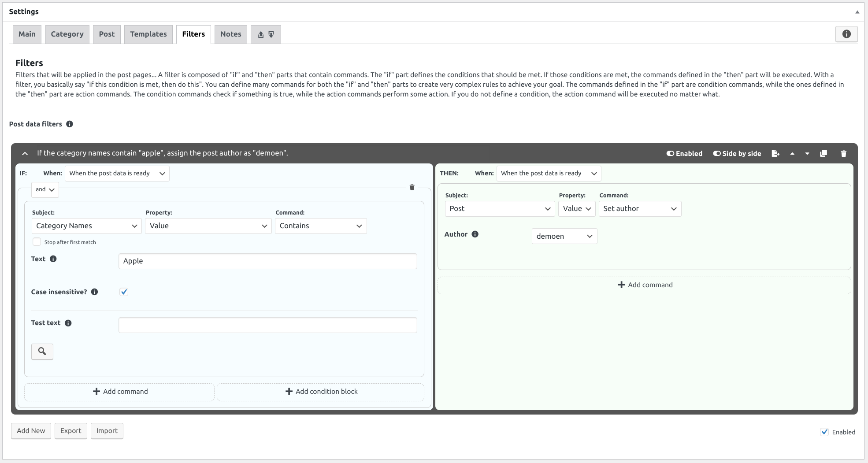Click the magnifier test button

42,352
